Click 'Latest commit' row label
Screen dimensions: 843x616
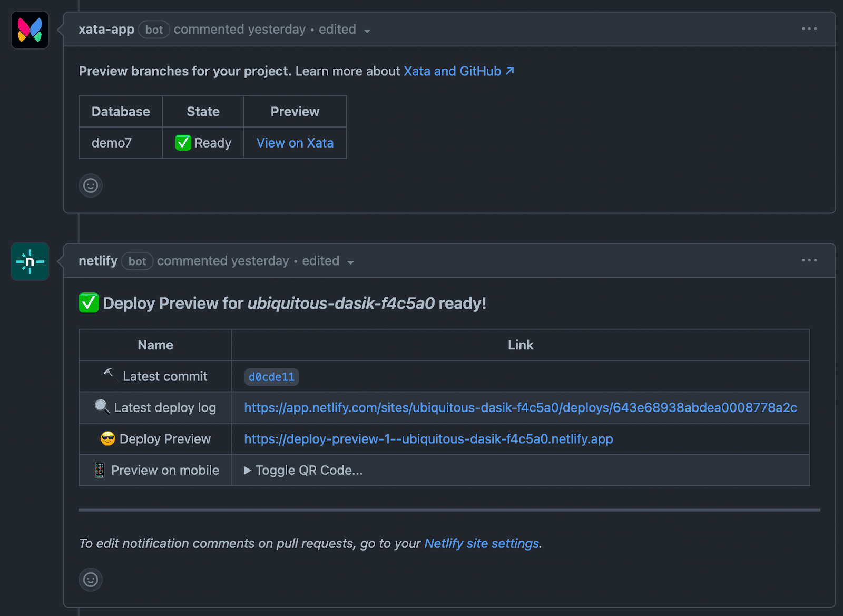(165, 376)
